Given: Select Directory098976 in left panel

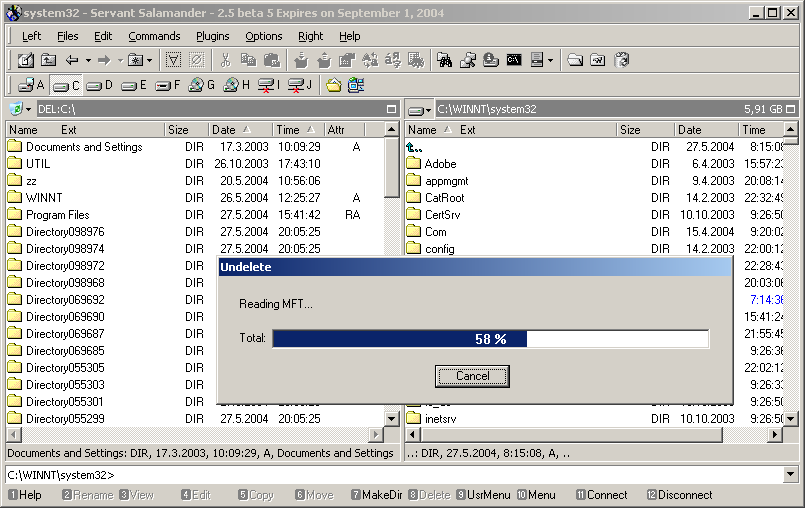Looking at the screenshot, I should (65, 232).
